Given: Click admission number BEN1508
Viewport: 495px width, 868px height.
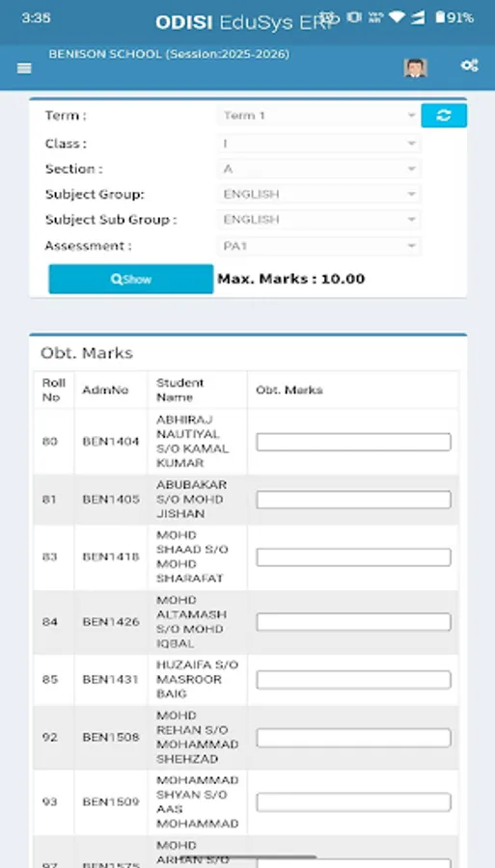Looking at the screenshot, I should point(111,738).
